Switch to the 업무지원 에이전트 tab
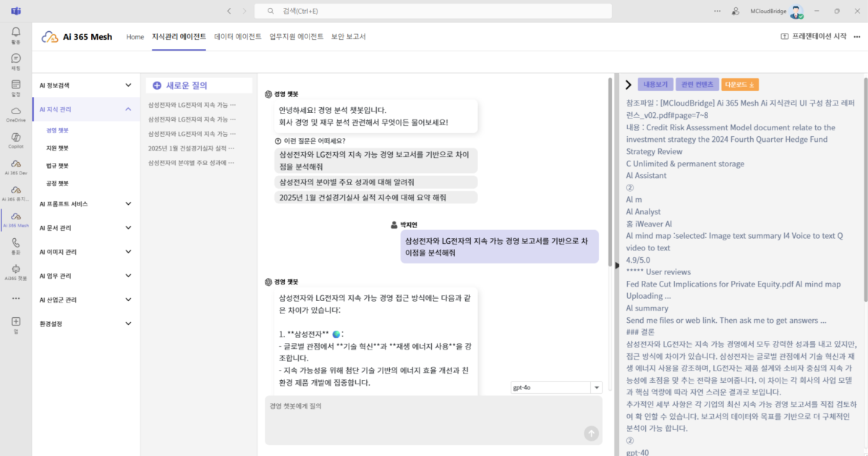This screenshot has height=456, width=868. pos(297,37)
